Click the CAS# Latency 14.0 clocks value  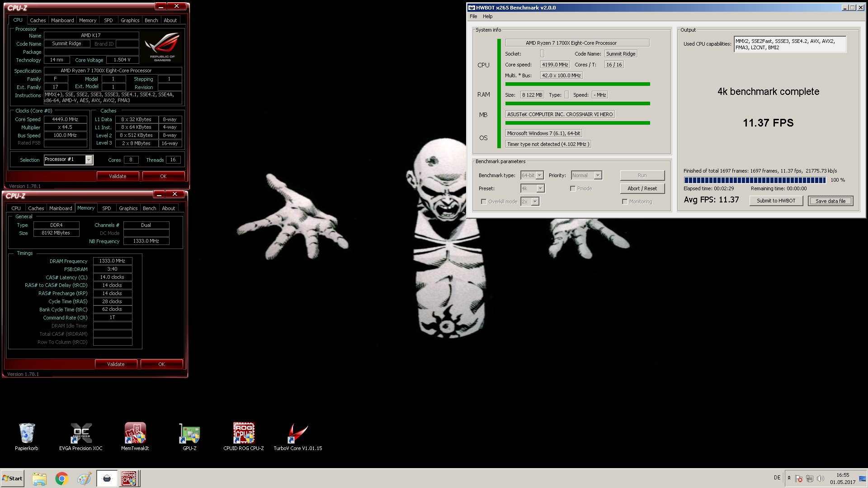pos(113,277)
